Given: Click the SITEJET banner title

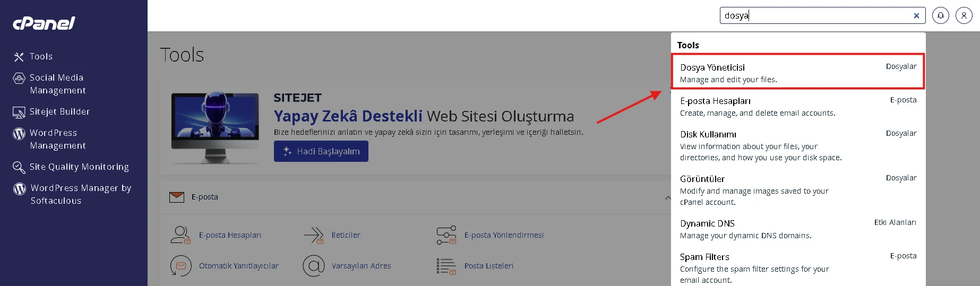Looking at the screenshot, I should (297, 98).
